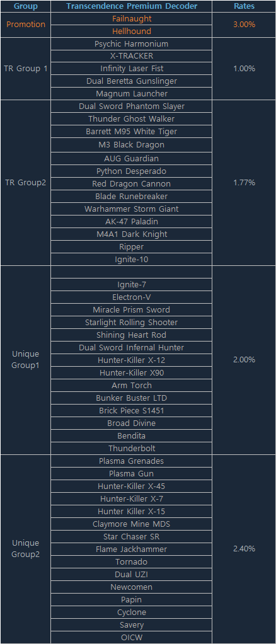Select the Rates column header
Image resolution: width=276 pixels, height=644 pixels.
pyautogui.click(x=244, y=6)
